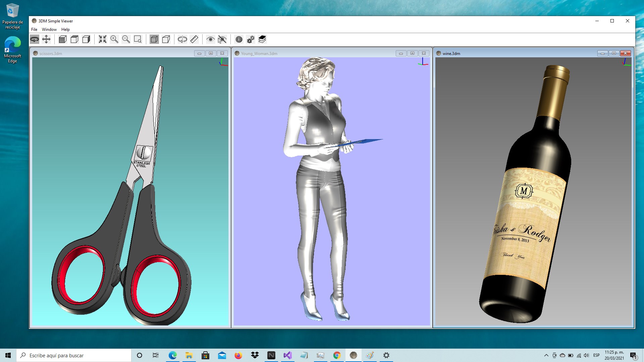Select the pan move tool
Screen dimensions: 644x362
pyautogui.click(x=46, y=40)
